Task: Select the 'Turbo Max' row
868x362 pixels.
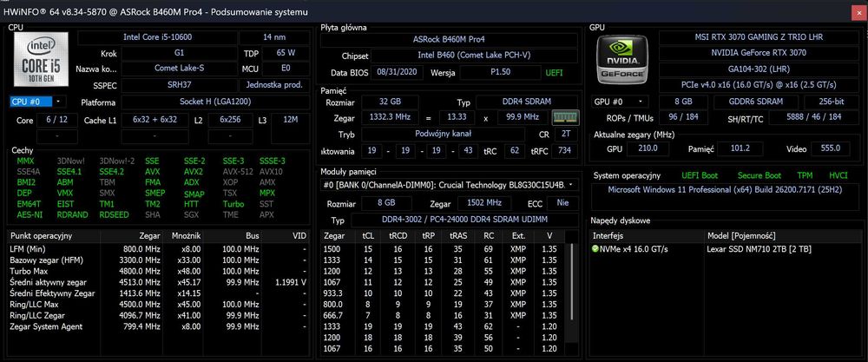Action: pos(158,271)
